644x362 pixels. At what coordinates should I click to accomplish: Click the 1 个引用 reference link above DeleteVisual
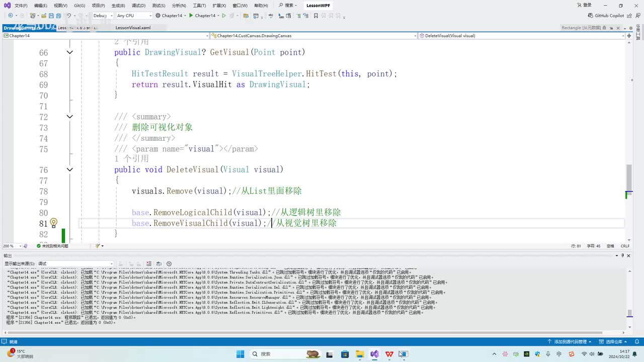click(x=131, y=159)
